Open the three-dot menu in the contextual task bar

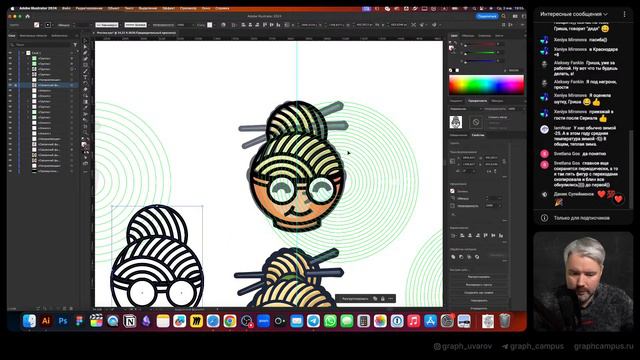[391, 299]
